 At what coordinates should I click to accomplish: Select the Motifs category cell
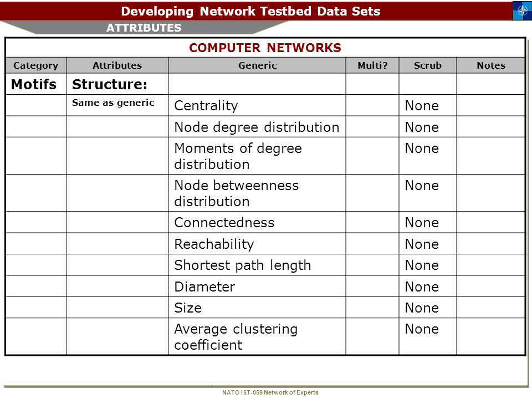pyautogui.click(x=34, y=84)
